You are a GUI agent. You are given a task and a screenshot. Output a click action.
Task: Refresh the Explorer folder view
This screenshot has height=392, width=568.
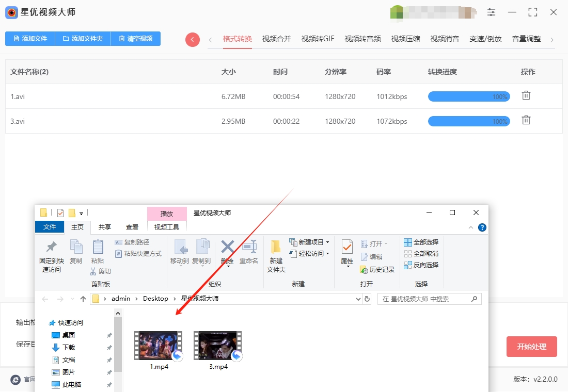367,299
